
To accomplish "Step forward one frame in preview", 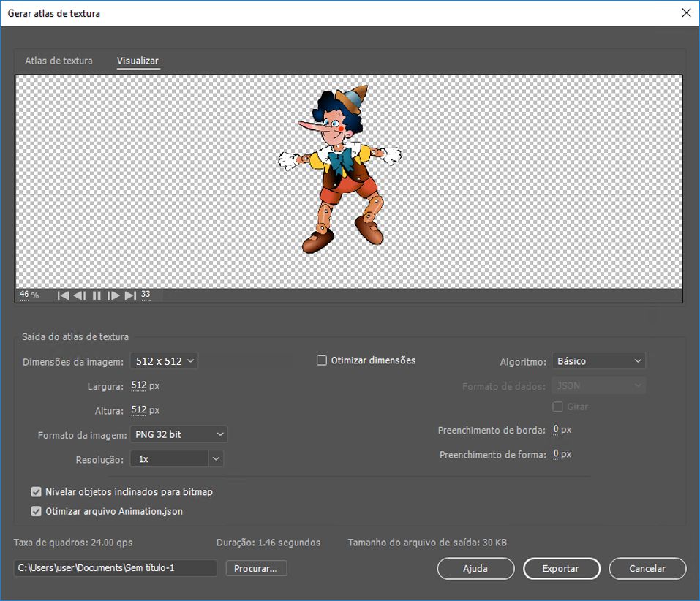I will tap(113, 295).
